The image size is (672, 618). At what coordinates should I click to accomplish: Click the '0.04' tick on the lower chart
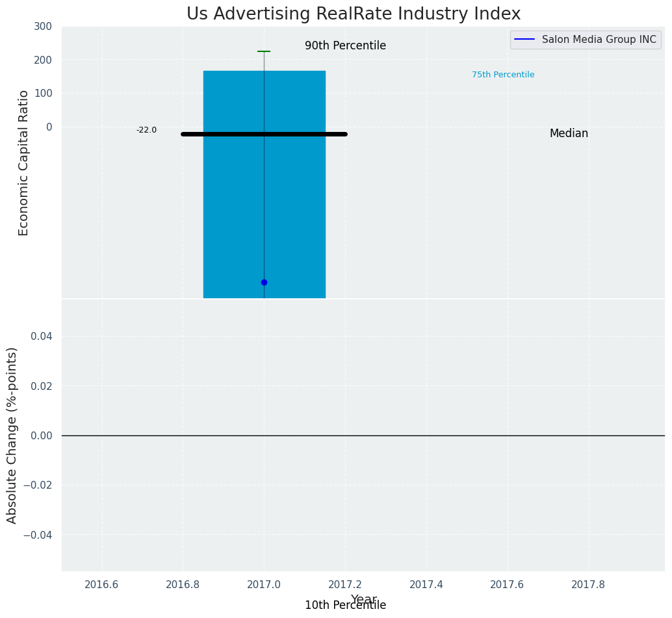click(42, 337)
